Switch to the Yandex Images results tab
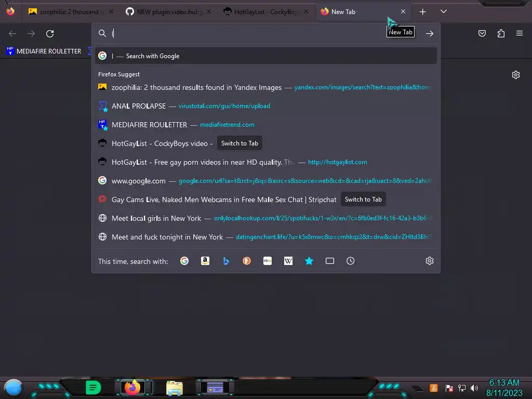This screenshot has width=532, height=399. point(71,11)
